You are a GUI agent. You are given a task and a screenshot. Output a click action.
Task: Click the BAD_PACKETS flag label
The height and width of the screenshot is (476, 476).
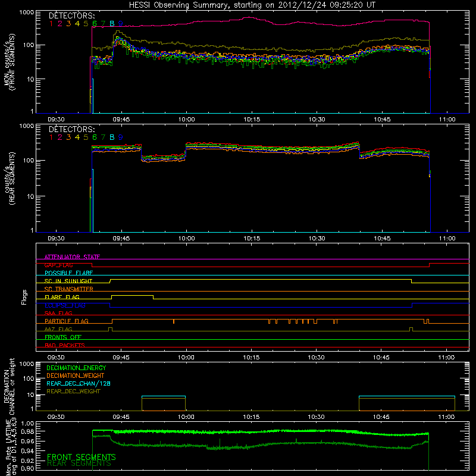(x=65, y=345)
